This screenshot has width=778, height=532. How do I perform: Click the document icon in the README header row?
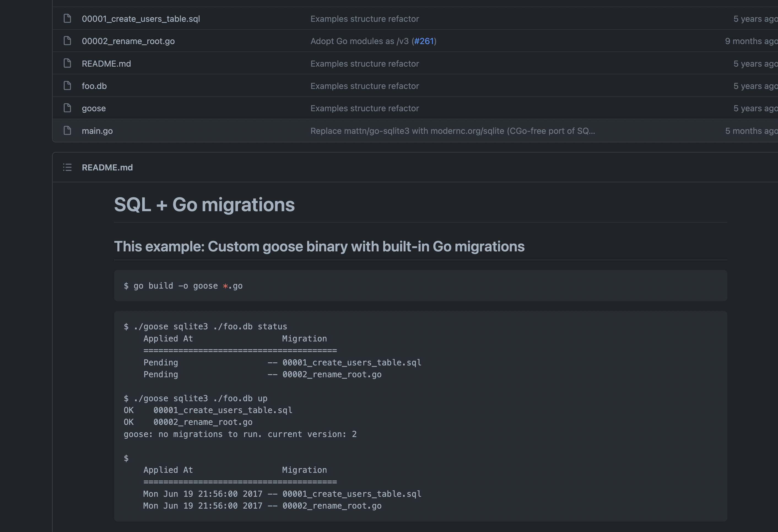67,167
